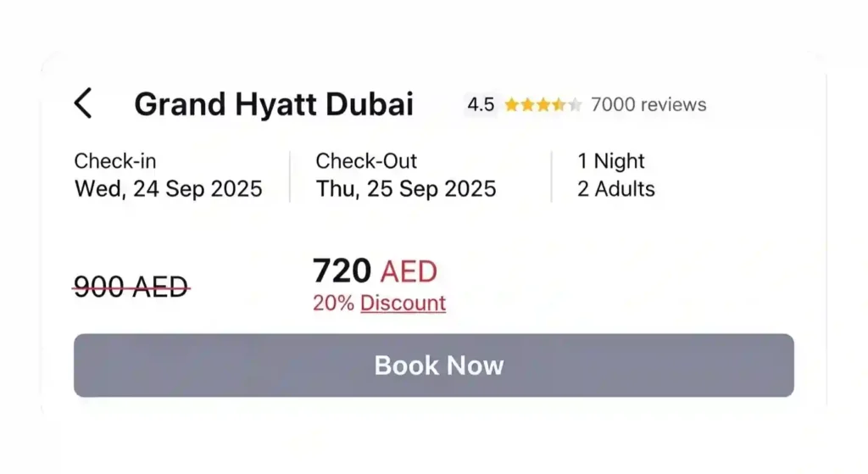The height and width of the screenshot is (474, 868).
Task: Change the Thu, 25 Sep 2025 date
Action: 406,188
